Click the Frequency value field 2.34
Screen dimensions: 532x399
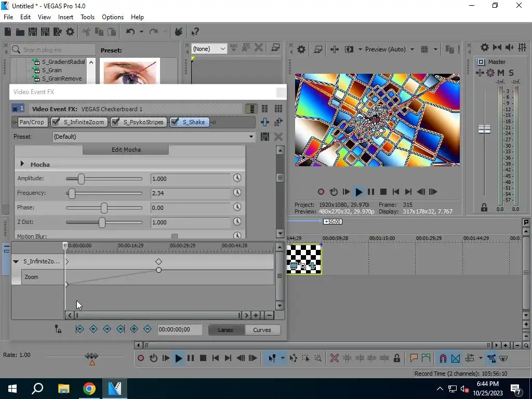coord(190,193)
